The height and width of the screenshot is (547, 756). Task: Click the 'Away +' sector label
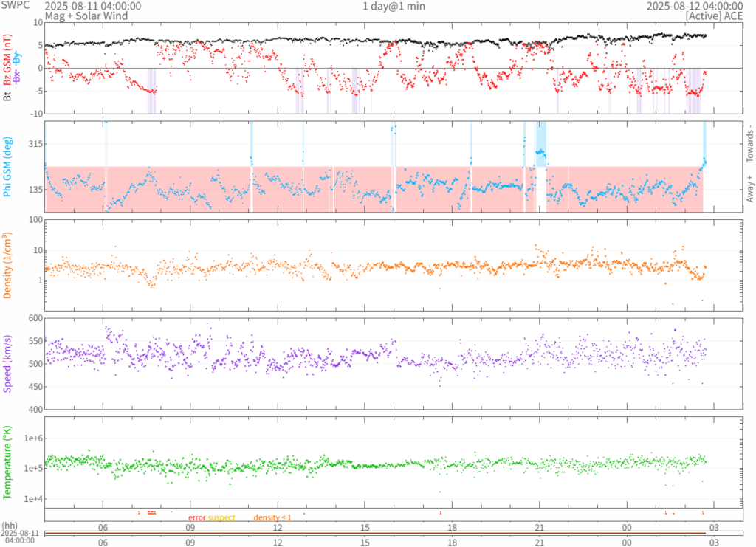(749, 189)
